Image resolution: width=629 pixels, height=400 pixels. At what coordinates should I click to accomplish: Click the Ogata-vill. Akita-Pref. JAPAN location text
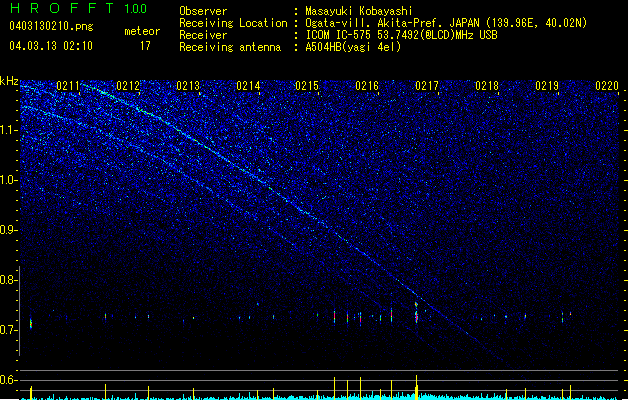tap(446, 23)
